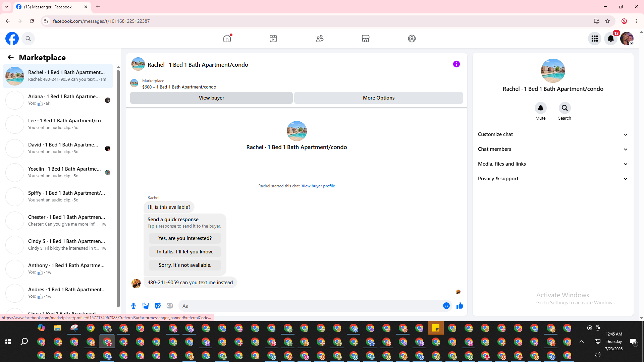Open Chester's conversation in the list
Image resolution: width=644 pixels, height=362 pixels.
point(58,221)
